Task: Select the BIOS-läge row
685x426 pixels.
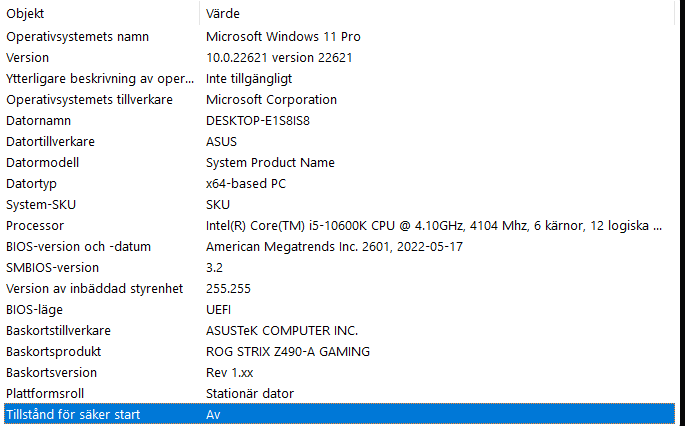Action: [33, 310]
